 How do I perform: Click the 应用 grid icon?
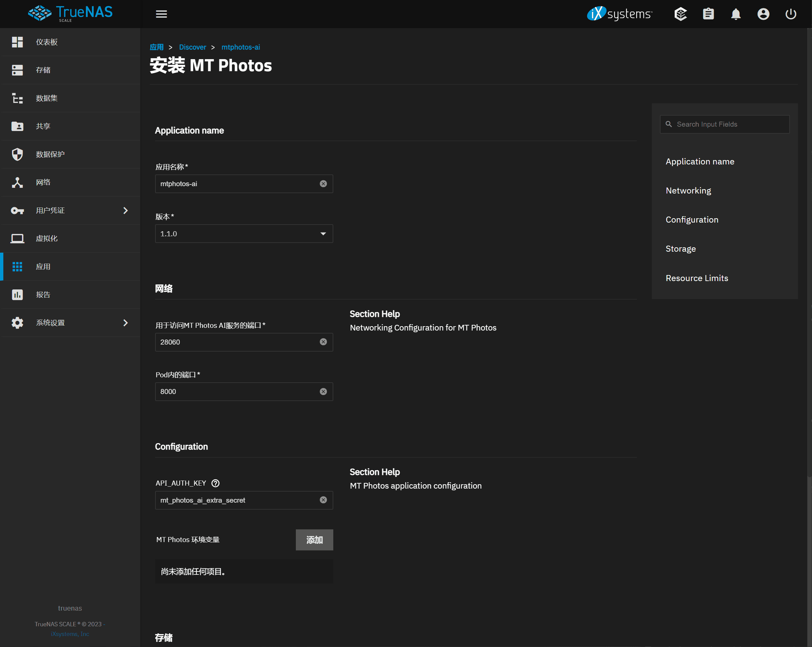click(x=17, y=267)
